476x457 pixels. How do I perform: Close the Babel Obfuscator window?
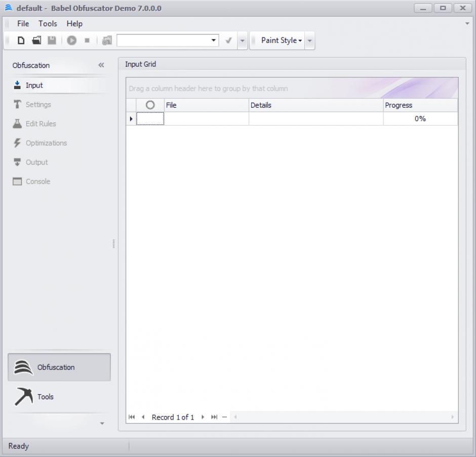point(463,8)
